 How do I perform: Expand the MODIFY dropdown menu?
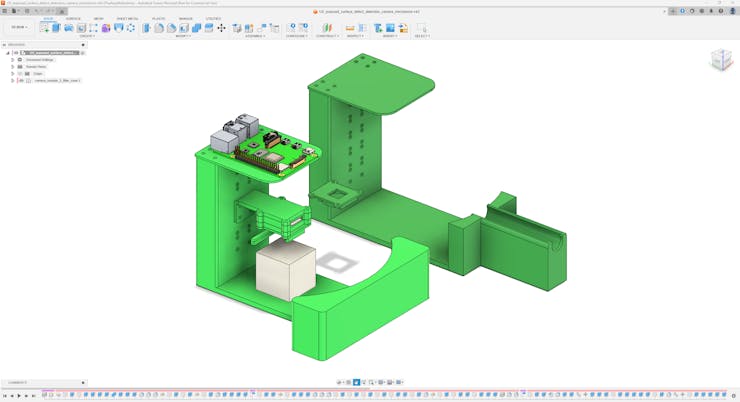coord(183,36)
